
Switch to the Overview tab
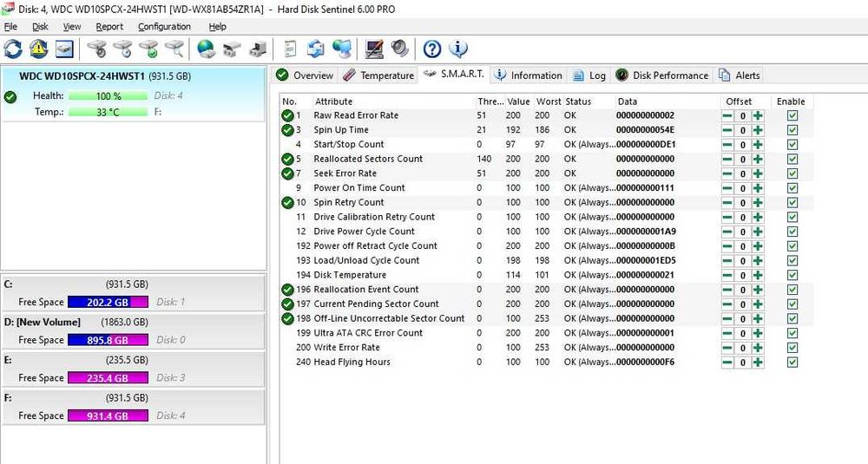pyautogui.click(x=305, y=75)
